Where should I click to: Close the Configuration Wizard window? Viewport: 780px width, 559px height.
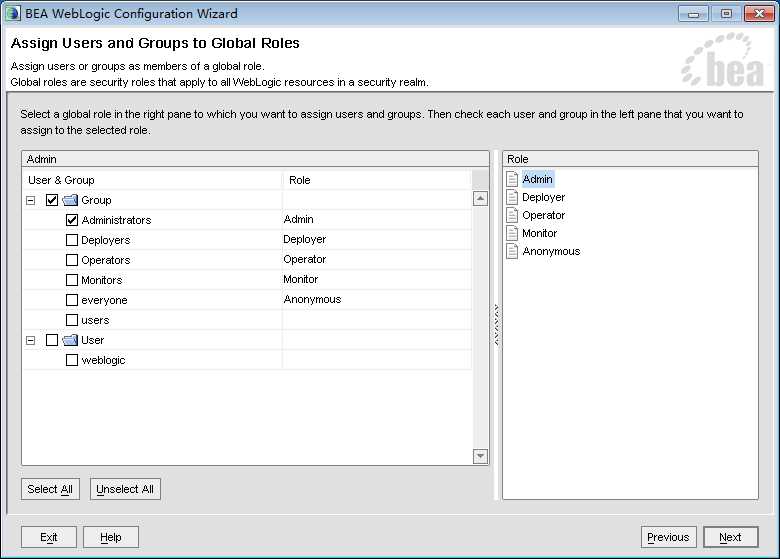(759, 14)
